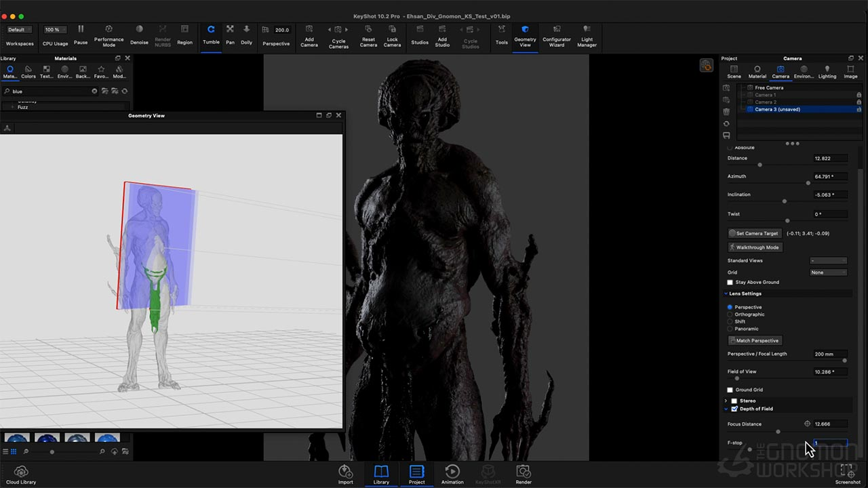
Task: Collapse the Lens Settings section
Action: (726, 293)
